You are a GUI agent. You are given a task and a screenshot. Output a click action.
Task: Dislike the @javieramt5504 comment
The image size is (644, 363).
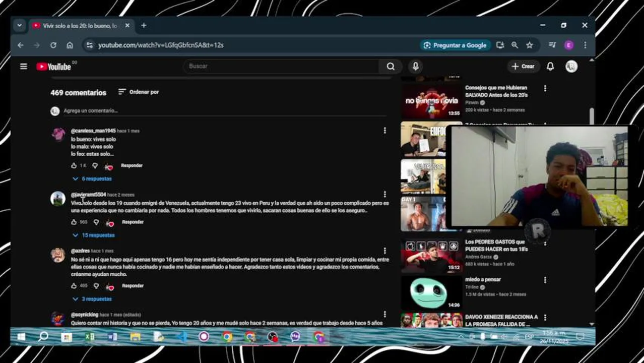pyautogui.click(x=96, y=222)
